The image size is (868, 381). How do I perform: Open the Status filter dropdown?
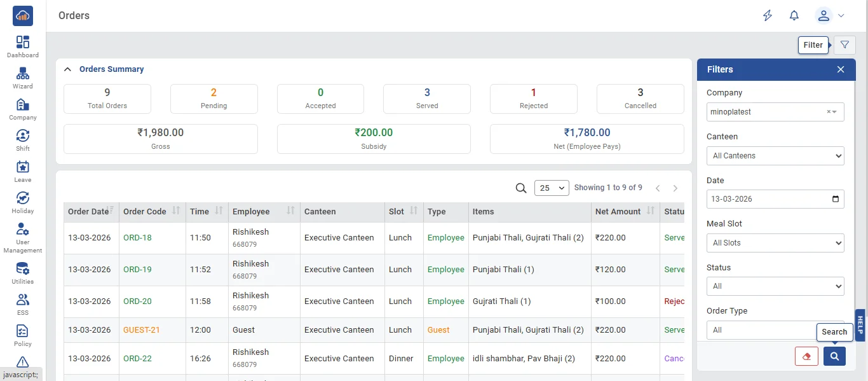click(x=775, y=286)
